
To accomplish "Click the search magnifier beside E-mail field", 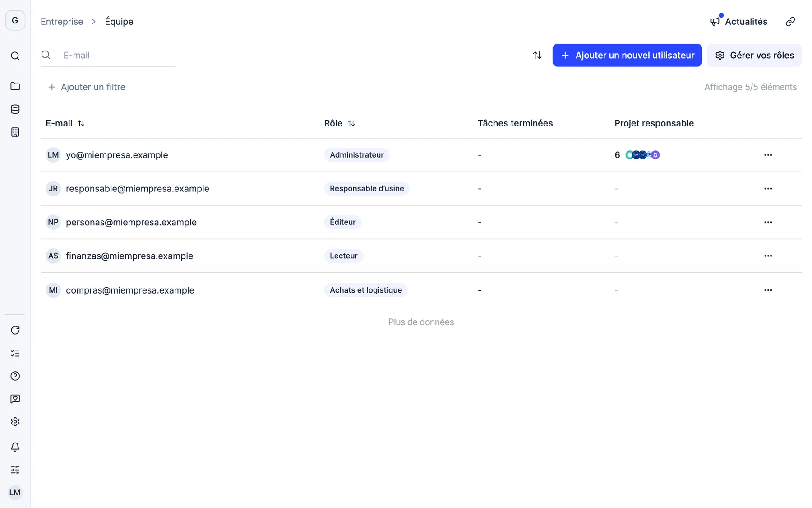I will [46, 55].
